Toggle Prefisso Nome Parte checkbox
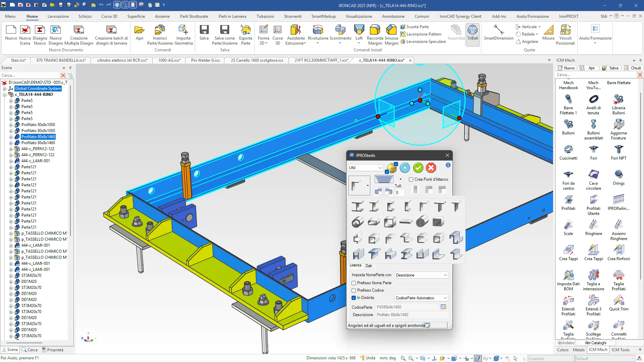The height and width of the screenshot is (362, 644). click(354, 283)
